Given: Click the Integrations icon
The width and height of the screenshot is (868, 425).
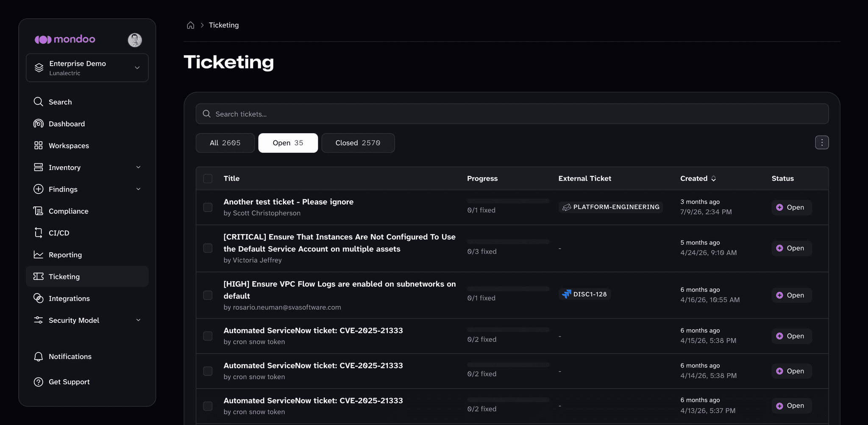Looking at the screenshot, I should [x=38, y=298].
